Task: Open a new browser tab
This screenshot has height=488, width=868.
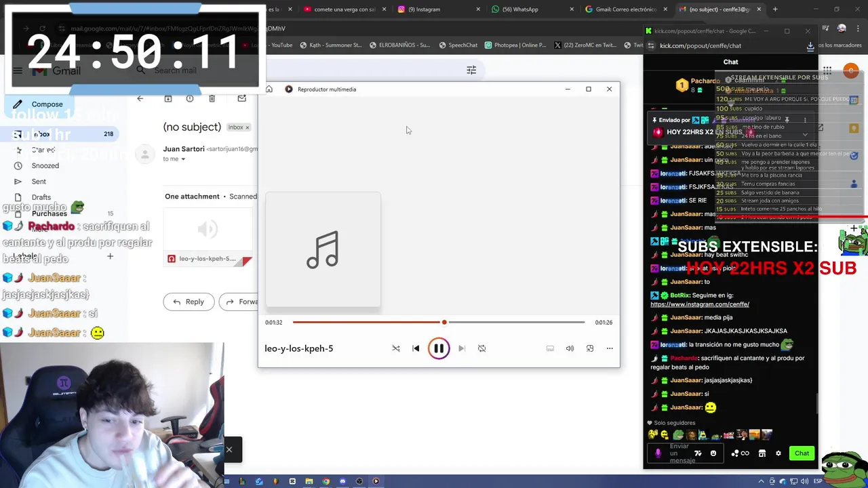Action: (775, 9)
